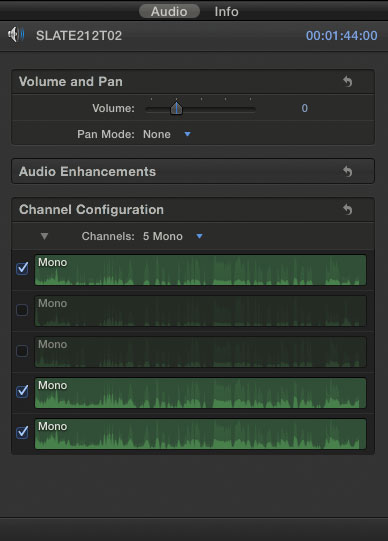Image resolution: width=388 pixels, height=541 pixels.
Task: Open the Channels 5 Mono dropdown
Action: 172,236
